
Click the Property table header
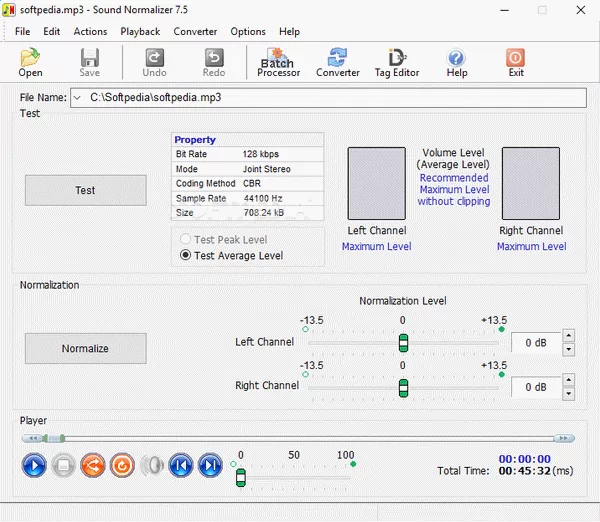click(x=247, y=140)
